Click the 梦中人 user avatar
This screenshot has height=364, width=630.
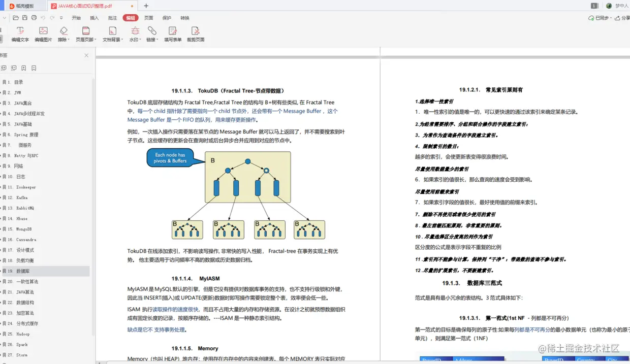tap(609, 6)
